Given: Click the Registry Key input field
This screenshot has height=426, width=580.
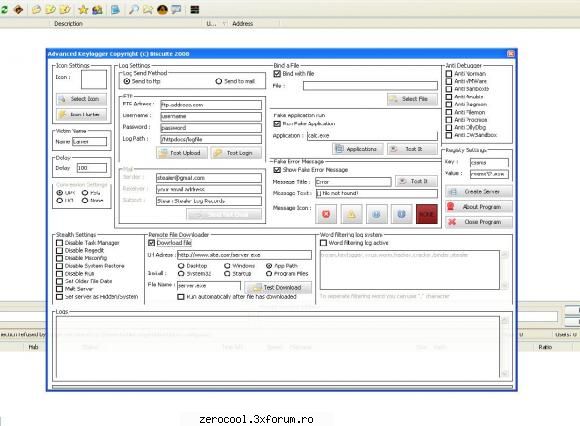Looking at the screenshot, I should pyautogui.click(x=489, y=162).
